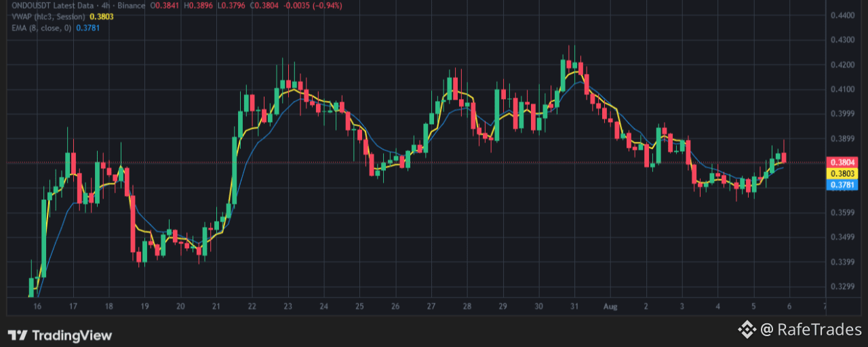Click date label 26 on time axis
Screen dimensions: 868x347
395,306
